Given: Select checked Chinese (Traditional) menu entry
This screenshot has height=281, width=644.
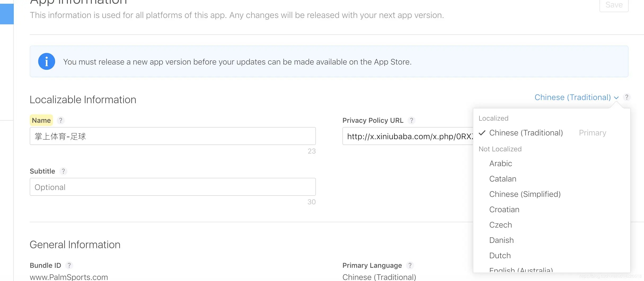Looking at the screenshot, I should (526, 133).
